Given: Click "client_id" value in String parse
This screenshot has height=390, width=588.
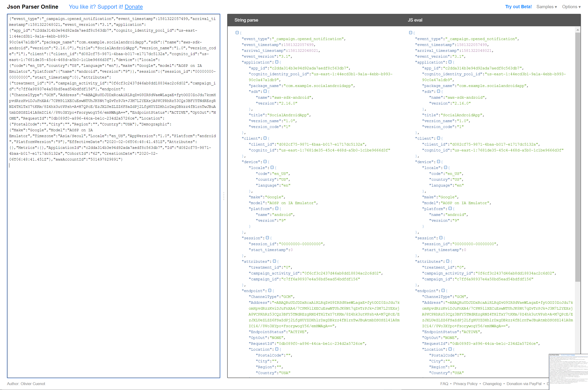Looking at the screenshot, I should 320,144.
